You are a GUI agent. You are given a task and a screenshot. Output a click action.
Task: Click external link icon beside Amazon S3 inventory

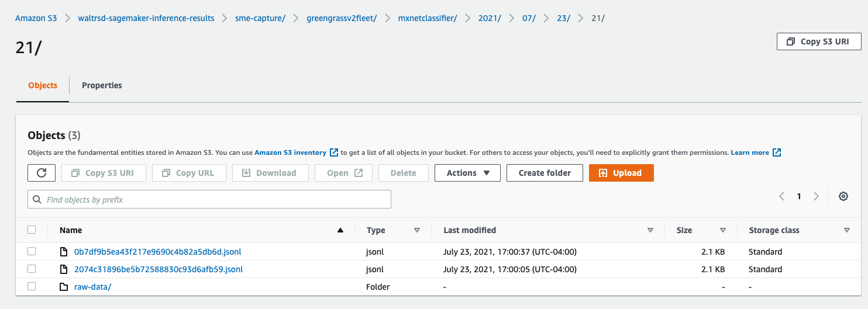tap(334, 152)
